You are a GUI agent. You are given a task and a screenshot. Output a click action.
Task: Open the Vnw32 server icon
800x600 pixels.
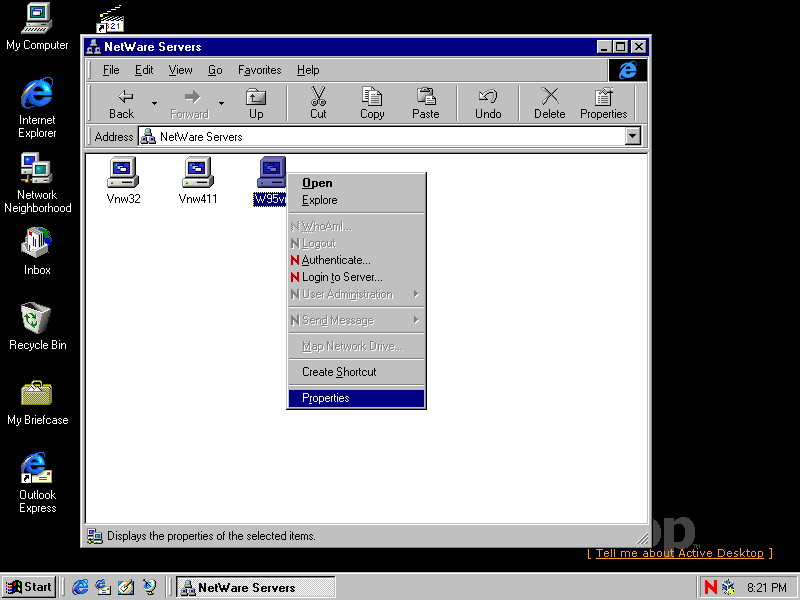(123, 173)
